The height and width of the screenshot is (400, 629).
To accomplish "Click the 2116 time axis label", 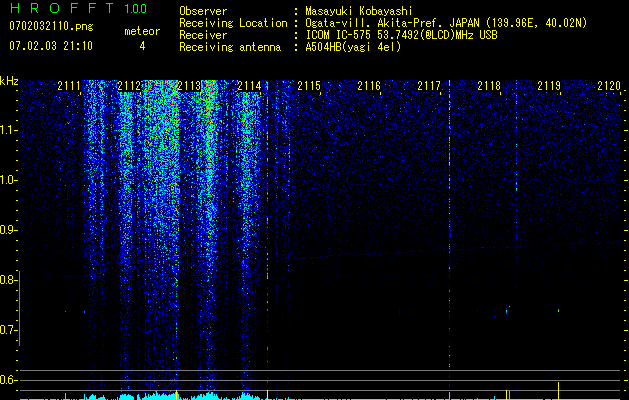I will (369, 86).
